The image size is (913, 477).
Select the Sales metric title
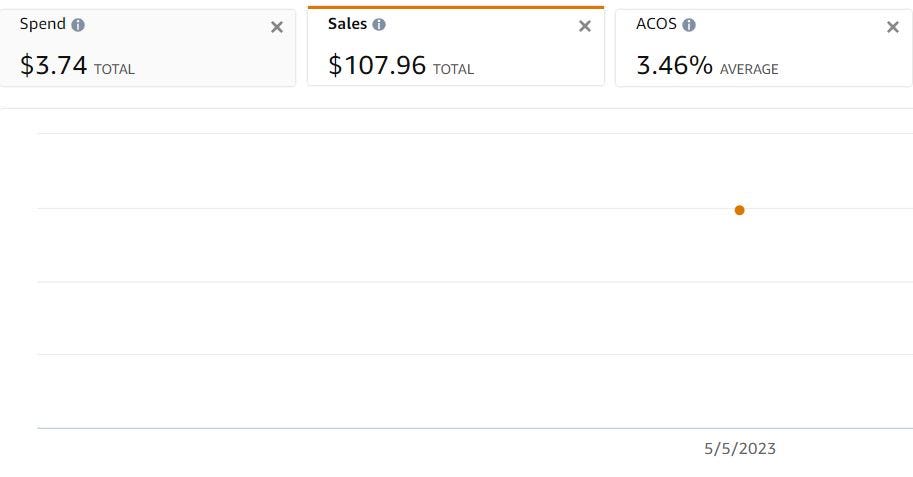tap(347, 24)
